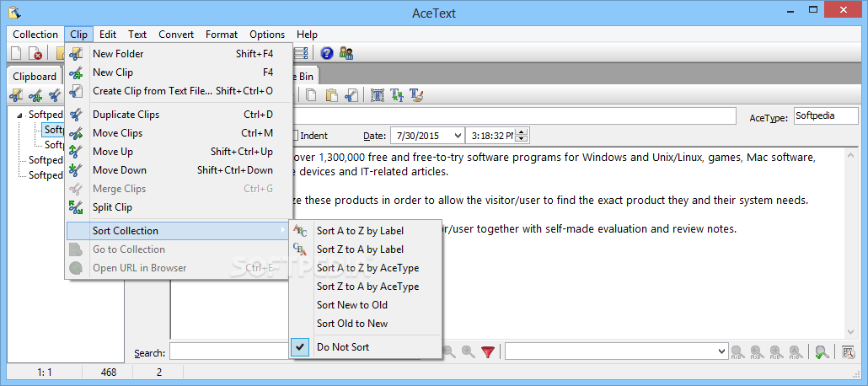868x386 pixels.
Task: Open the Options menu
Action: click(x=267, y=35)
